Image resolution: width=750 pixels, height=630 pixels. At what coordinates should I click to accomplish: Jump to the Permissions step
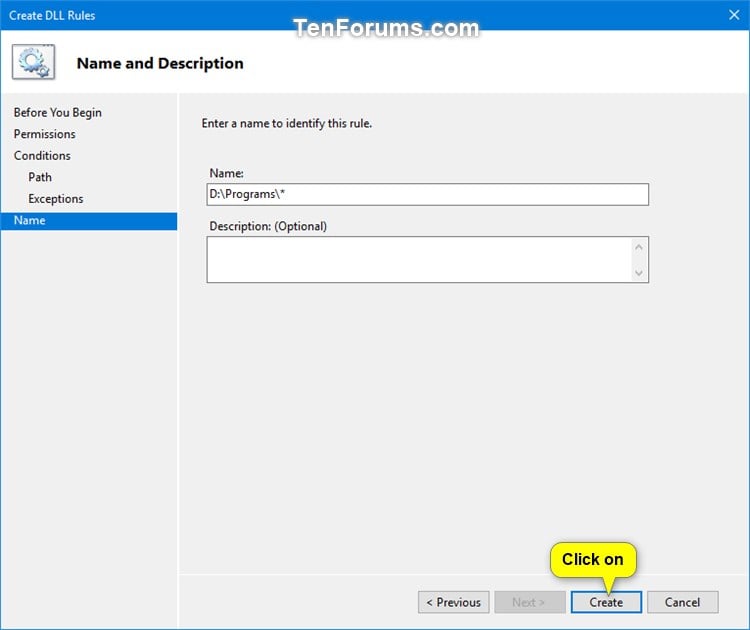click(x=44, y=134)
